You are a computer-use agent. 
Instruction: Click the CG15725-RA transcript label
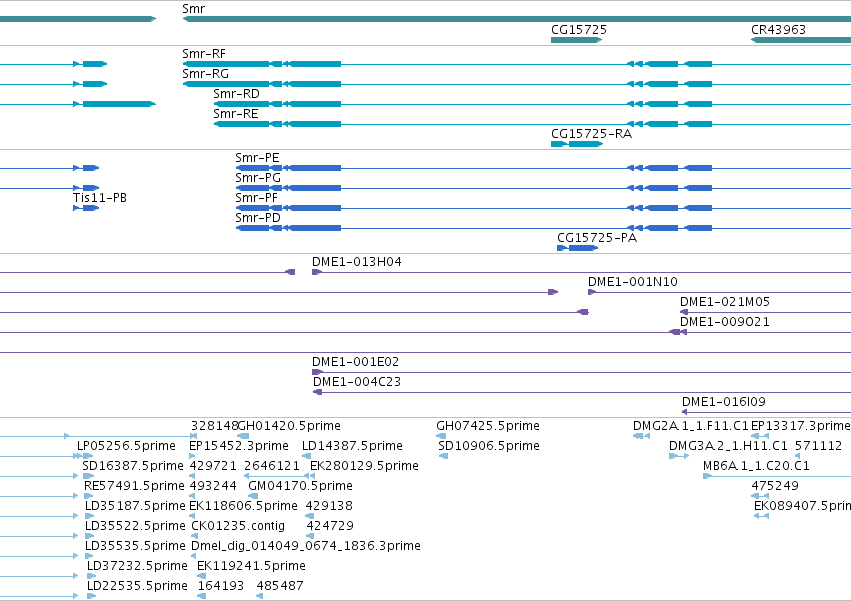tap(592, 134)
